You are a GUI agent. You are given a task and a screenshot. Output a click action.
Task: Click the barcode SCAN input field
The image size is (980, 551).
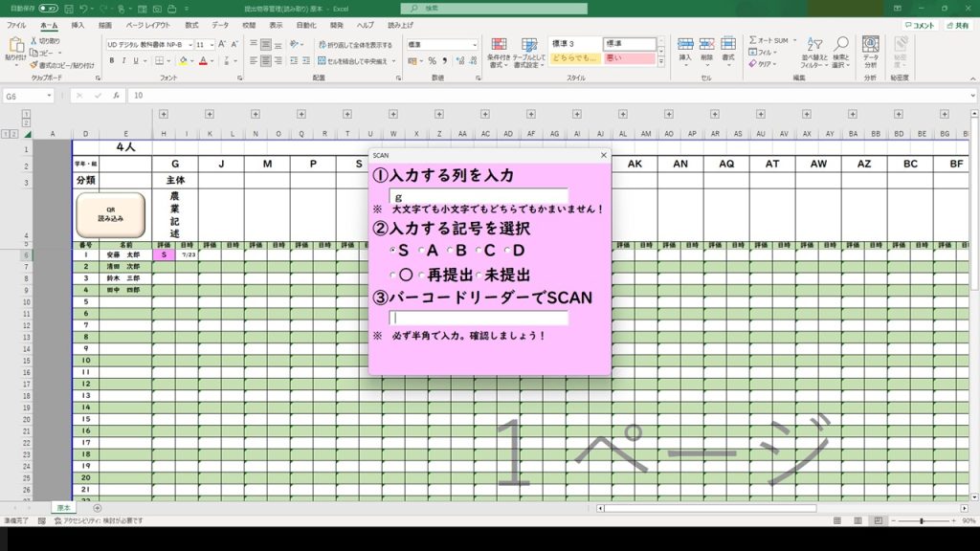[x=479, y=318]
